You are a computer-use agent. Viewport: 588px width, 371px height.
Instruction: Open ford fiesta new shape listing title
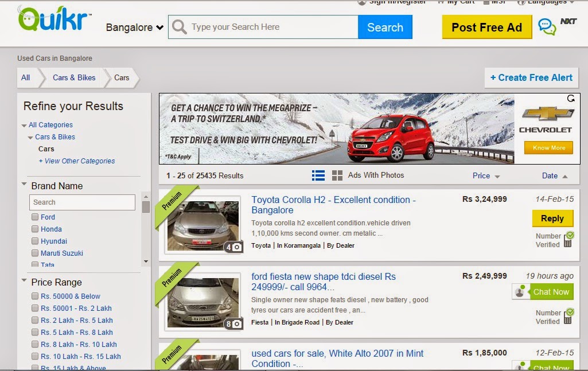tap(323, 282)
